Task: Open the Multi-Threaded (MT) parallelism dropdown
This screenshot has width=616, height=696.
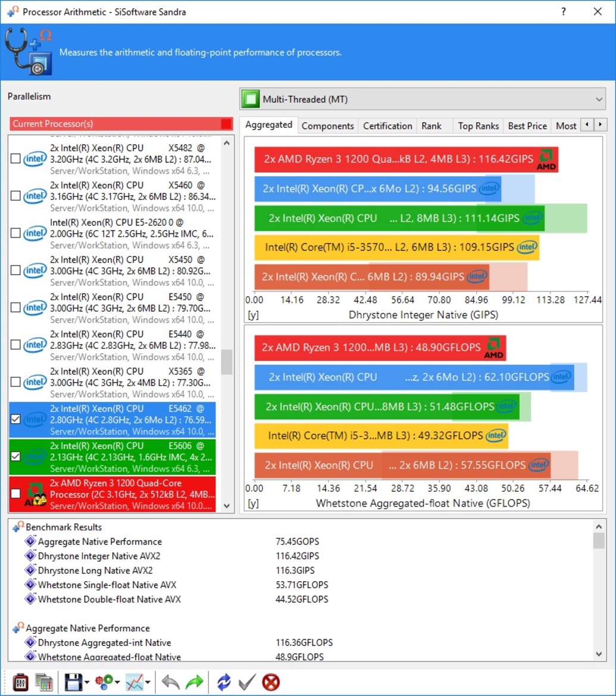Action: pos(423,99)
